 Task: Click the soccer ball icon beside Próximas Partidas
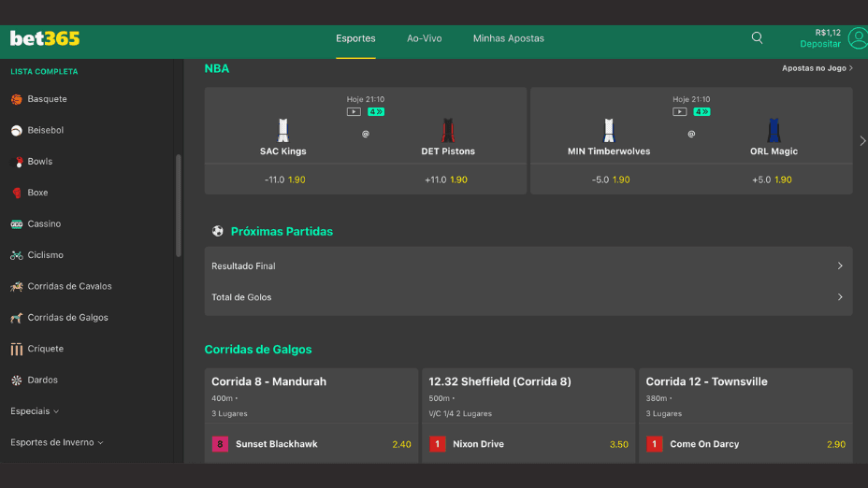tap(218, 231)
